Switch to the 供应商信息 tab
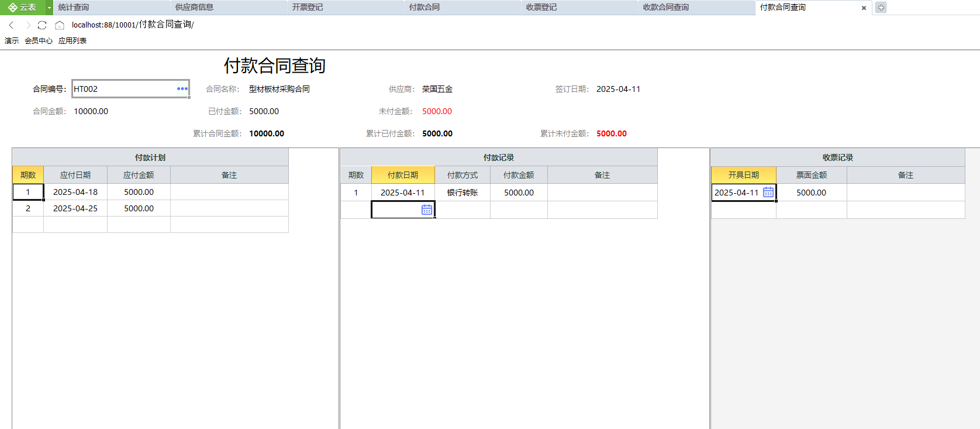Screen dimensions: 980x429 [x=229, y=8]
